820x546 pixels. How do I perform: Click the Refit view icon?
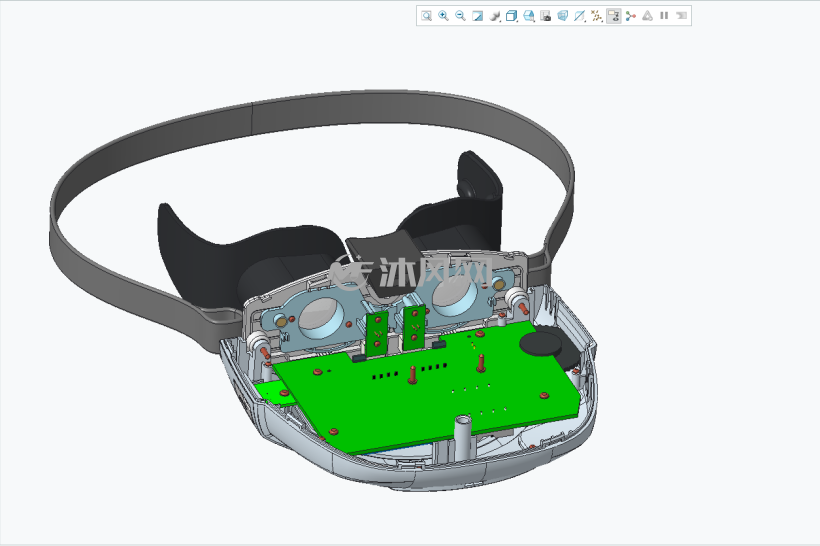427,16
